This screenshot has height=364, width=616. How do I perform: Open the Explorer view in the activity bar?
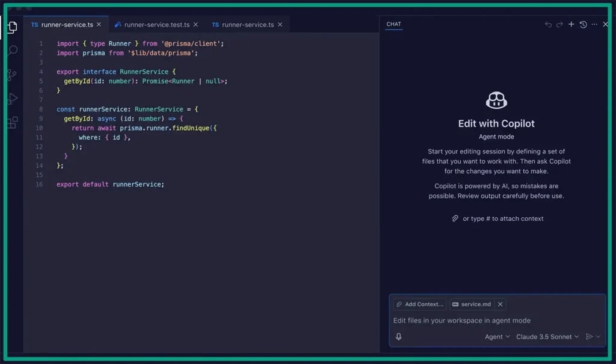(x=12, y=27)
